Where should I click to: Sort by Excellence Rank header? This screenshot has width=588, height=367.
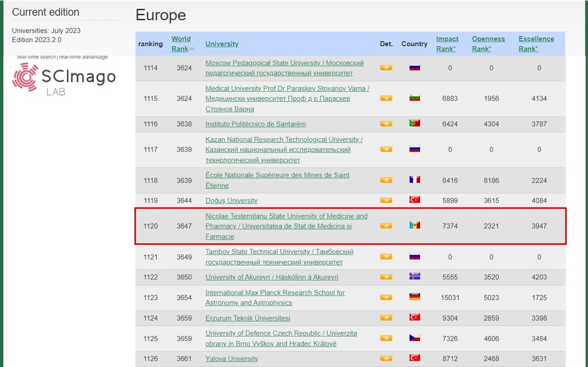pos(536,44)
